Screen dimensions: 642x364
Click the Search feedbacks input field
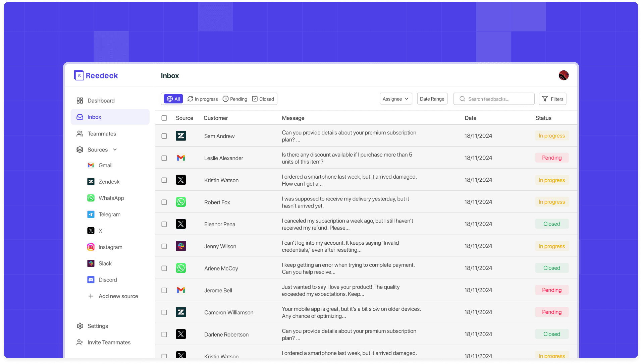493,99
